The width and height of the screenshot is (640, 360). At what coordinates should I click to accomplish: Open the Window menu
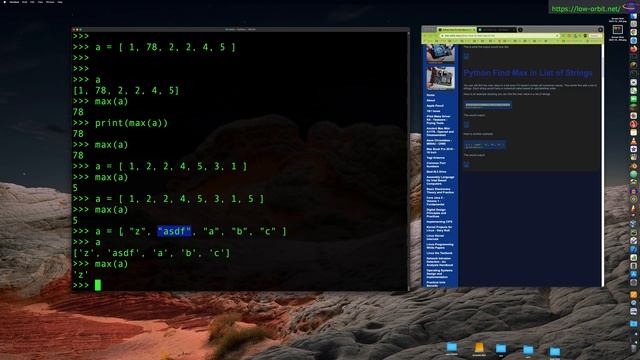pos(50,2)
